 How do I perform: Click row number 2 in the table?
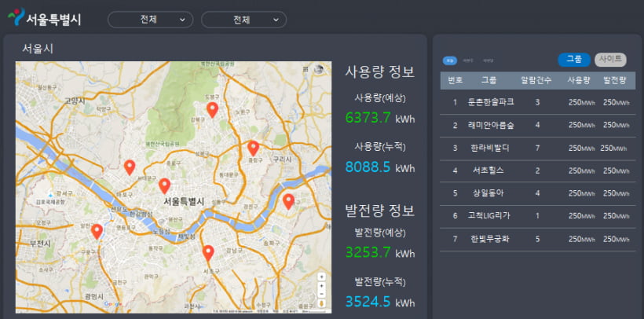point(455,126)
